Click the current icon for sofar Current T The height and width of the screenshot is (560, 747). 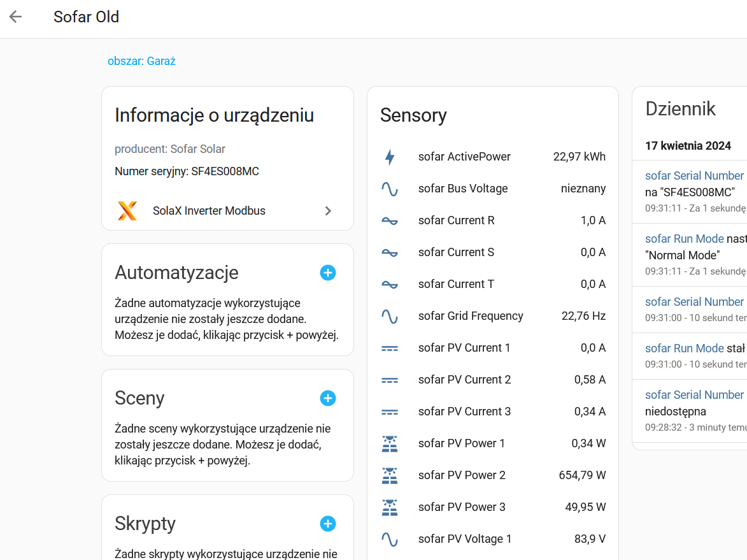(390, 285)
